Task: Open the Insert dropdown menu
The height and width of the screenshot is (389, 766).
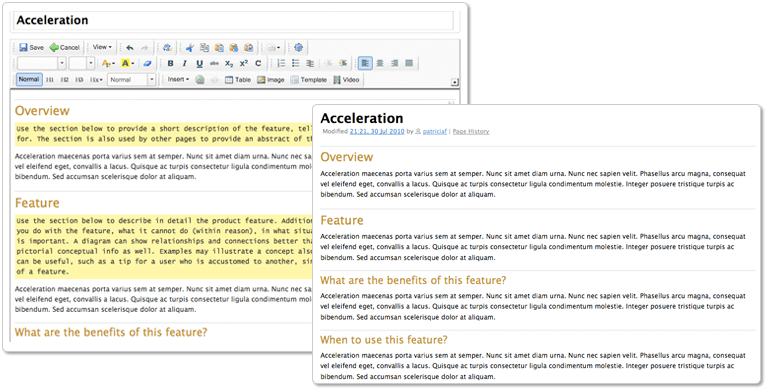Action: tap(178, 79)
